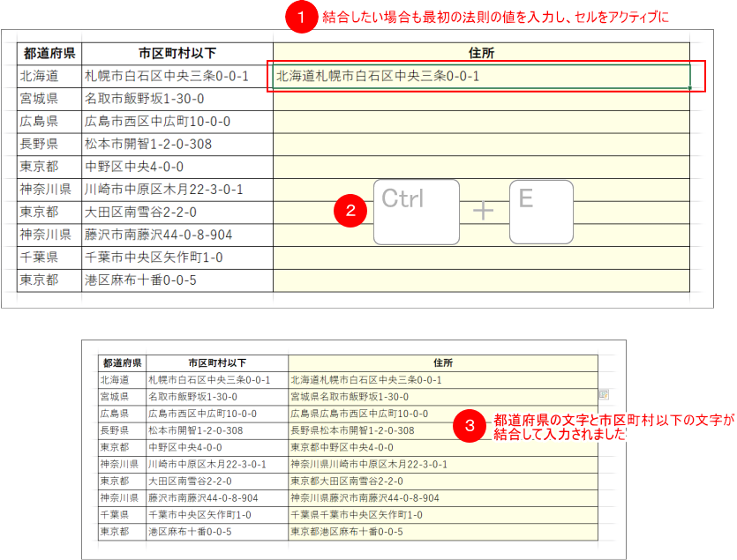Viewport: 737px width, 560px height.
Task: Select the 千葉県 row in the bottom table
Action: 118,514
